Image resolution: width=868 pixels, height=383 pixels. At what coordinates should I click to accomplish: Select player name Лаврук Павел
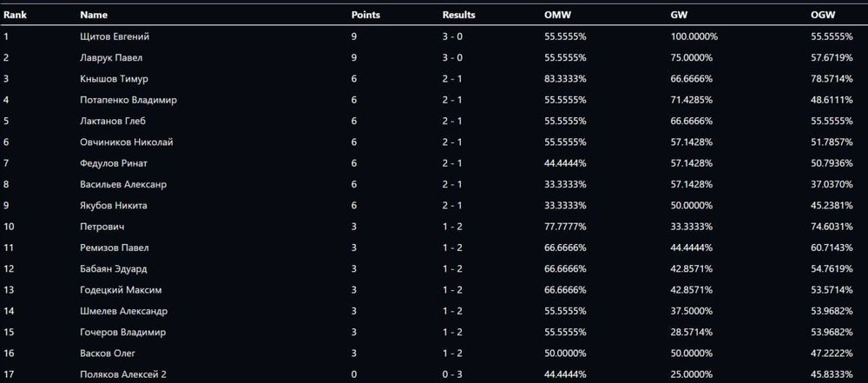point(111,57)
